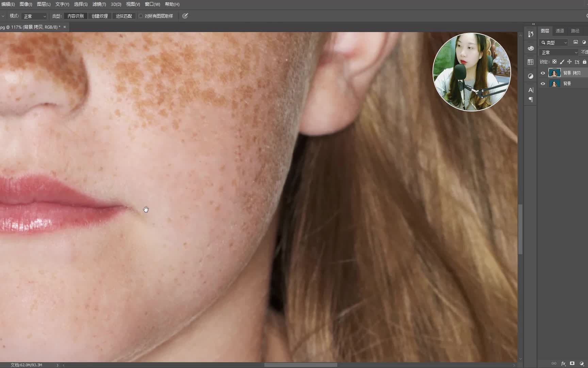
Task: Click the vertical scrollbar thumb
Action: pos(520,229)
